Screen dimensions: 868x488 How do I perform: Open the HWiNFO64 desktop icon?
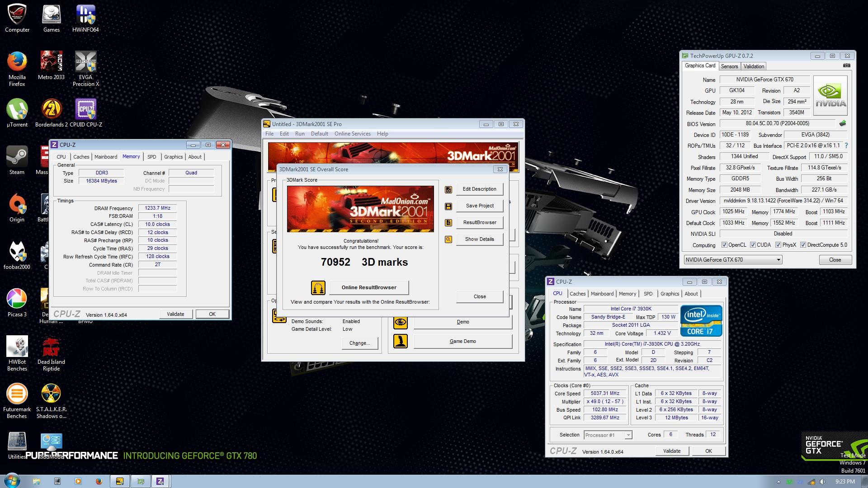(85, 18)
